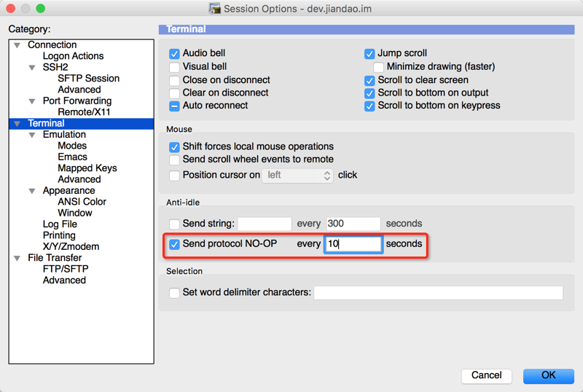Screen dimensions: 583x392
Task: Select ANSI Color in category tree
Action: point(82,202)
